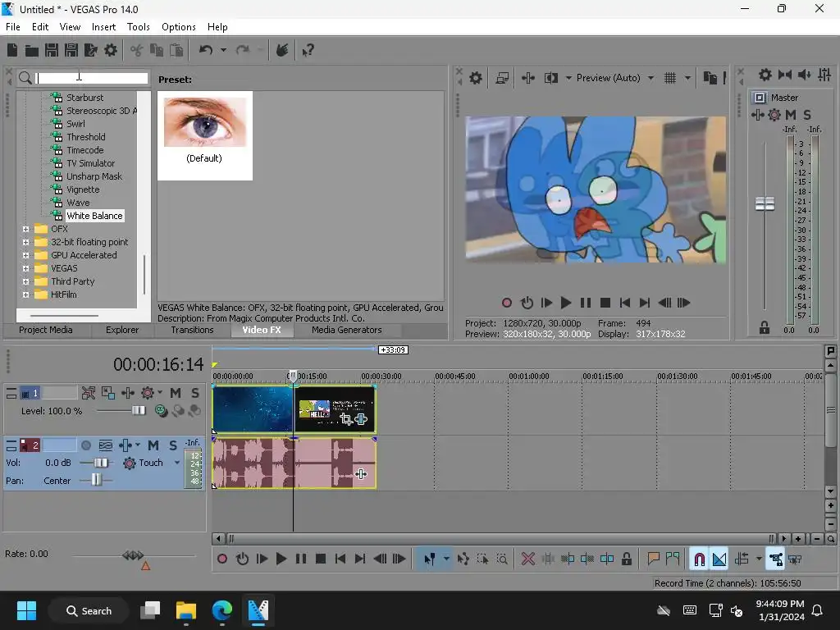Open Master Bus audio properties gear

765,75
